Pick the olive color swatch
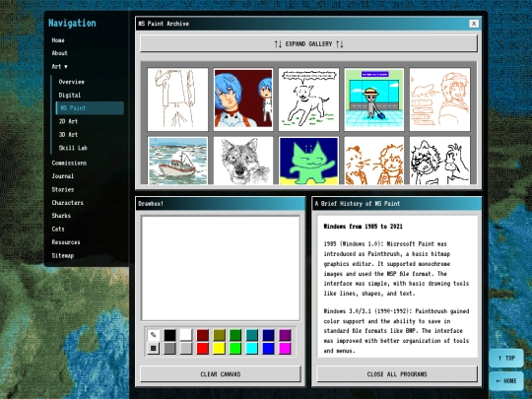Image resolution: width=532 pixels, height=399 pixels. point(219,335)
